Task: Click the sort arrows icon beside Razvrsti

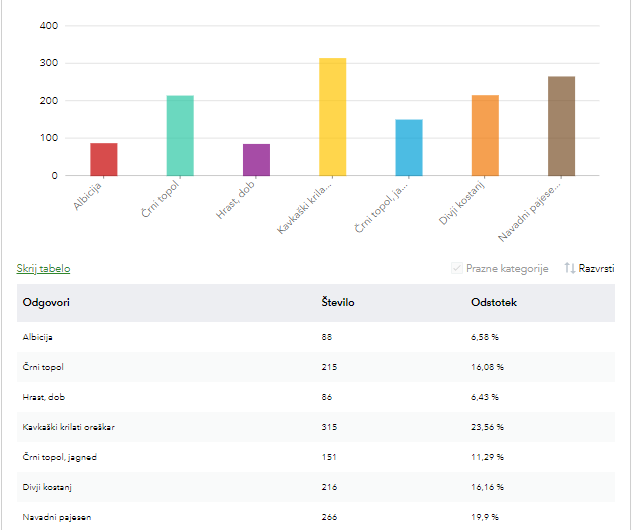Action: (569, 268)
